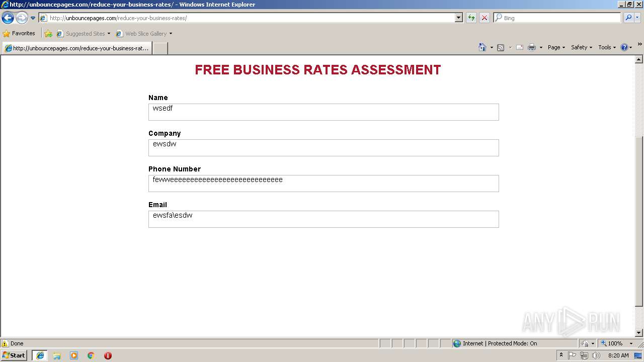Click the 8:20 AM system clock
The width and height of the screenshot is (644, 362).
click(618, 355)
